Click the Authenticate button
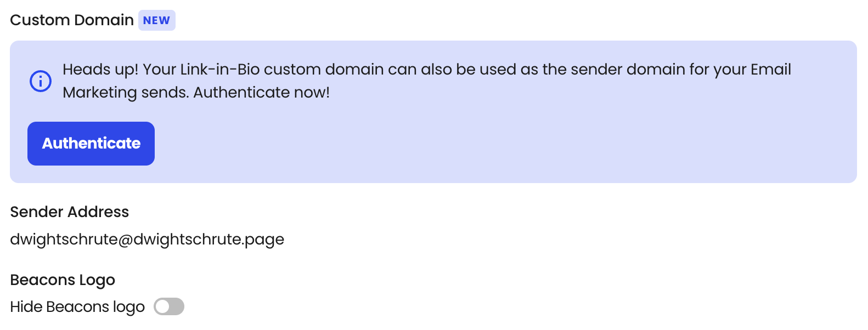The width and height of the screenshot is (868, 330). (x=91, y=144)
